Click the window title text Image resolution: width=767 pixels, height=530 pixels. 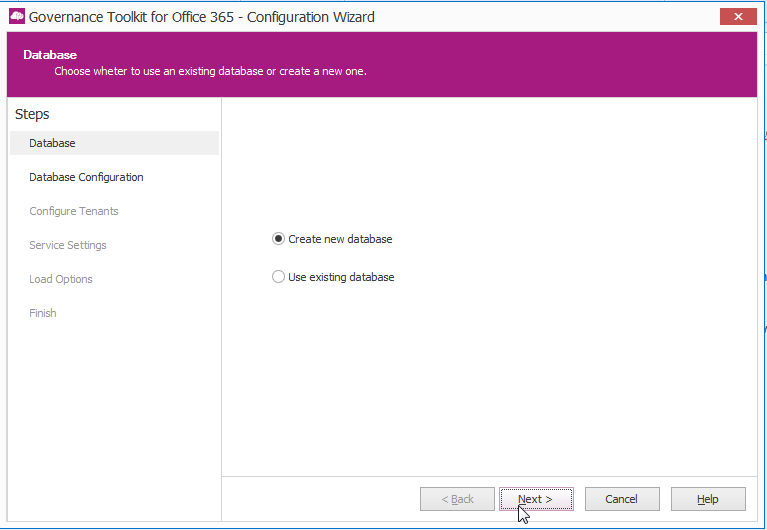click(x=202, y=17)
